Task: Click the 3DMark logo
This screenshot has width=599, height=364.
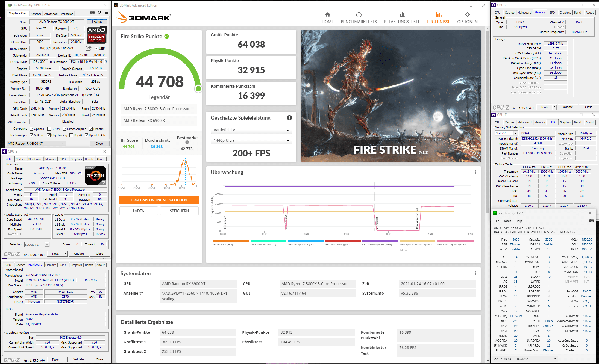Action: point(144,17)
